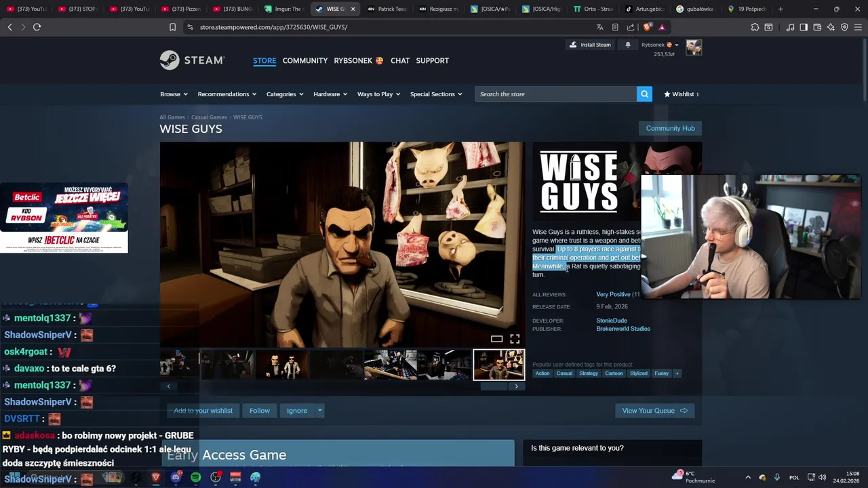Go back in browser history
This screenshot has width=868, height=488.
[x=9, y=27]
